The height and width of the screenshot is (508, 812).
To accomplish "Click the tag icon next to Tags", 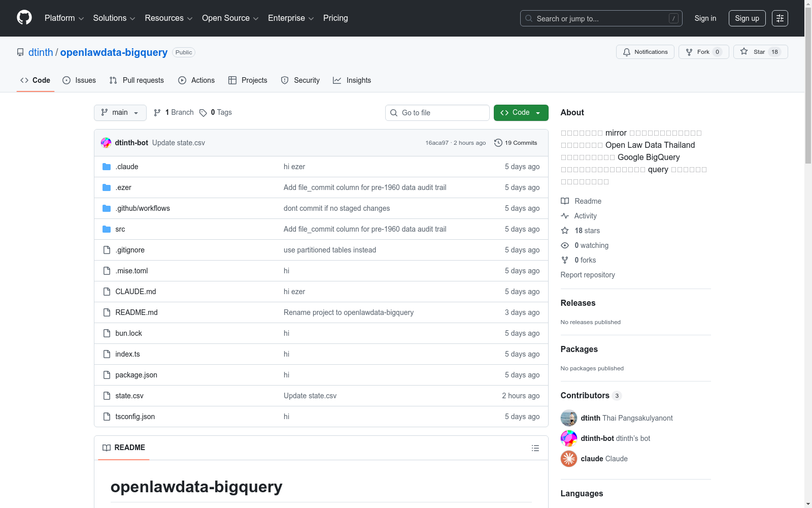I will [x=203, y=113].
